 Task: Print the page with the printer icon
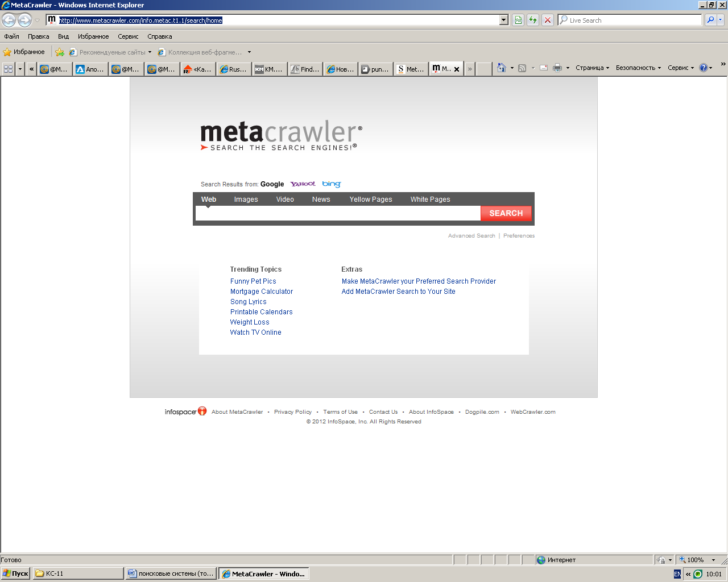(x=557, y=68)
